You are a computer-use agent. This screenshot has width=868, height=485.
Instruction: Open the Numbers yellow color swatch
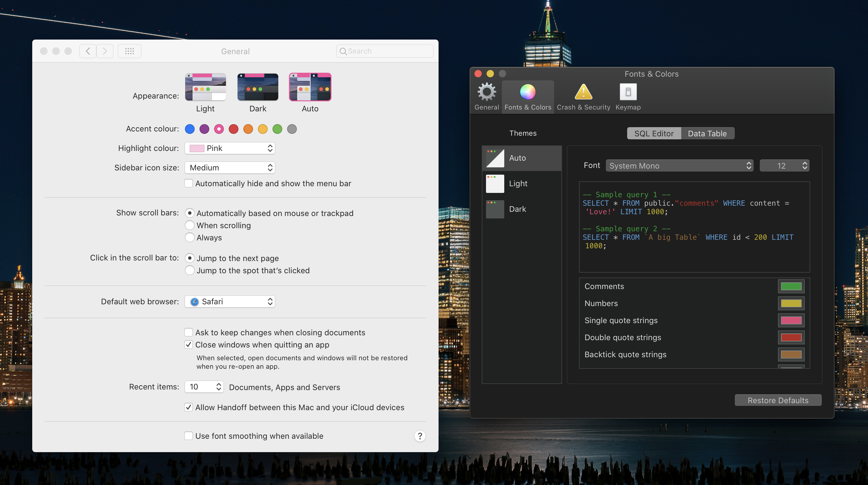coord(791,304)
